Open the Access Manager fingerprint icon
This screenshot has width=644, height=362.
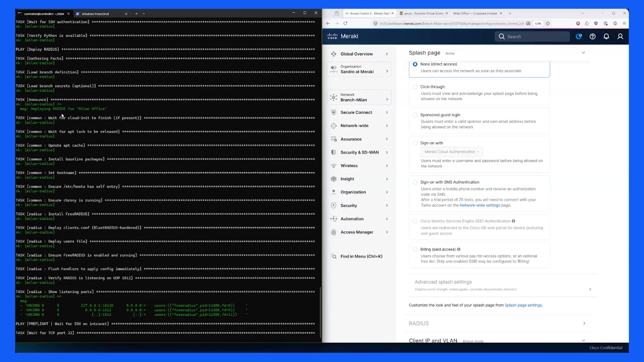pos(333,232)
